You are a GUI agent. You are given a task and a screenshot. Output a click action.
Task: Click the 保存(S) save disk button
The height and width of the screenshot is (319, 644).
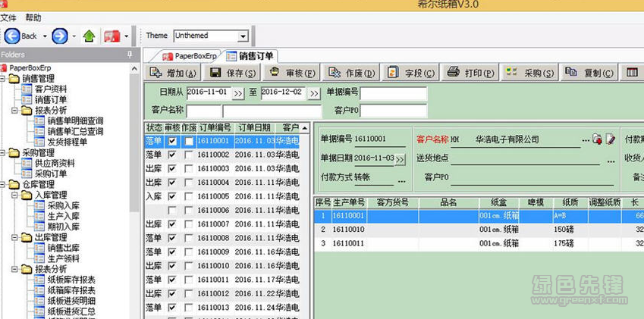pos(232,73)
